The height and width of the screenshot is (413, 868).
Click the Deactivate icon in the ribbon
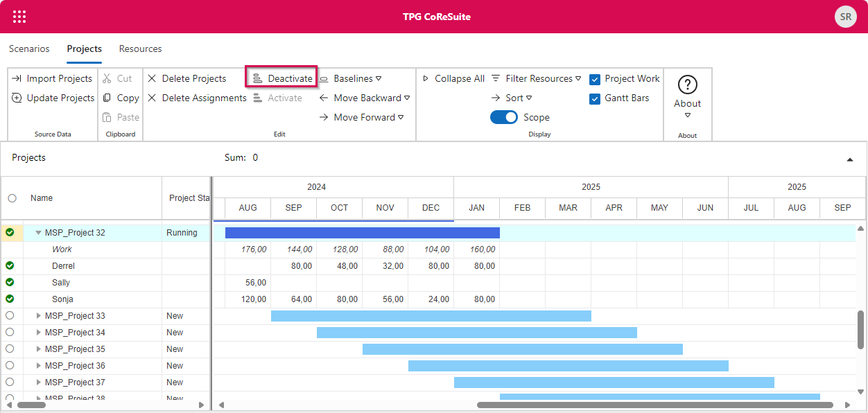tap(257, 79)
